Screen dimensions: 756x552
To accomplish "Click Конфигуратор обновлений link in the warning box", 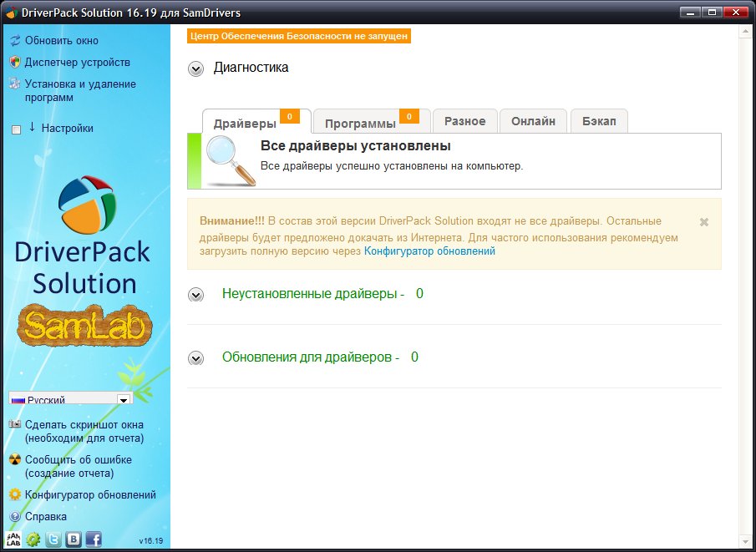I will tap(429, 251).
